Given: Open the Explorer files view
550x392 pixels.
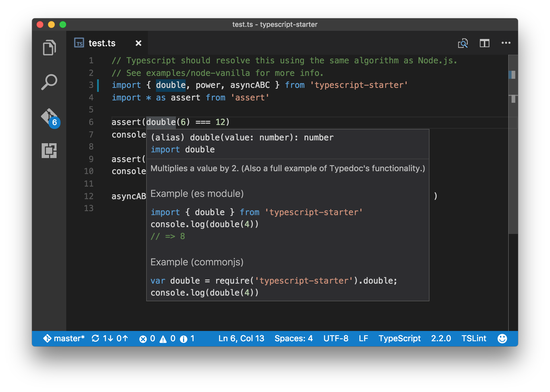Looking at the screenshot, I should (49, 48).
